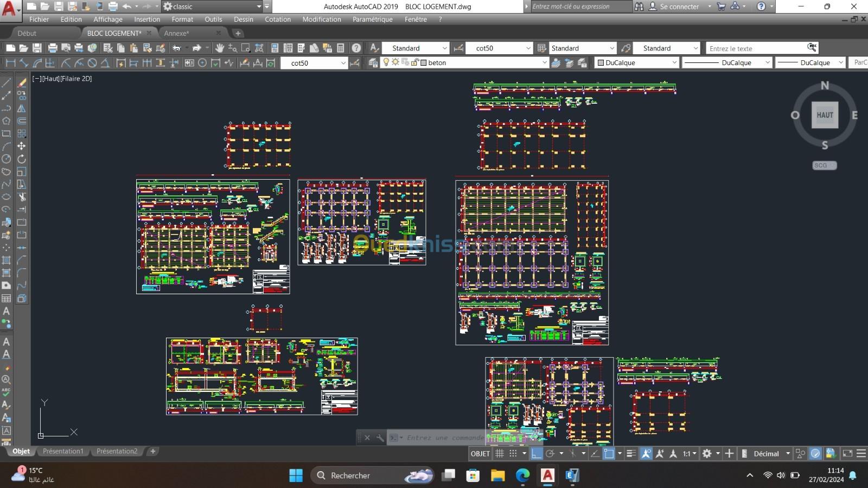
Task: Select the Circle draw tool
Action: 7,159
